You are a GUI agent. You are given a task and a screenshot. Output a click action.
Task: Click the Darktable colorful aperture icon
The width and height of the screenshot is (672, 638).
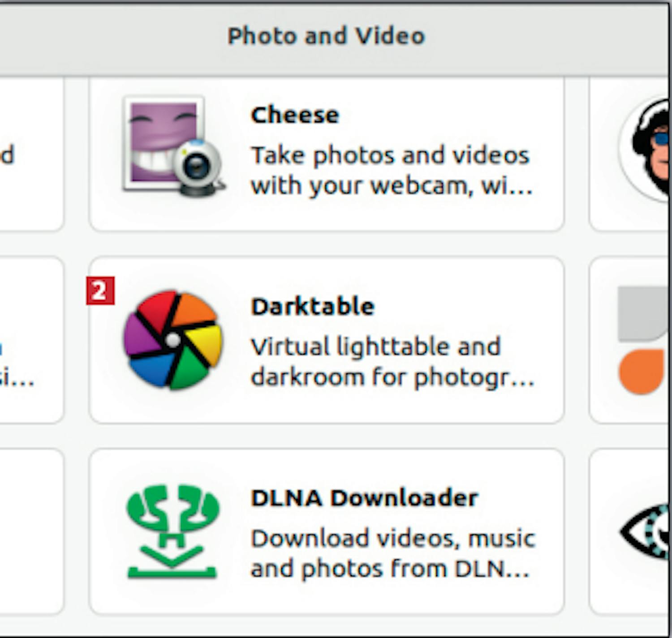click(x=172, y=339)
